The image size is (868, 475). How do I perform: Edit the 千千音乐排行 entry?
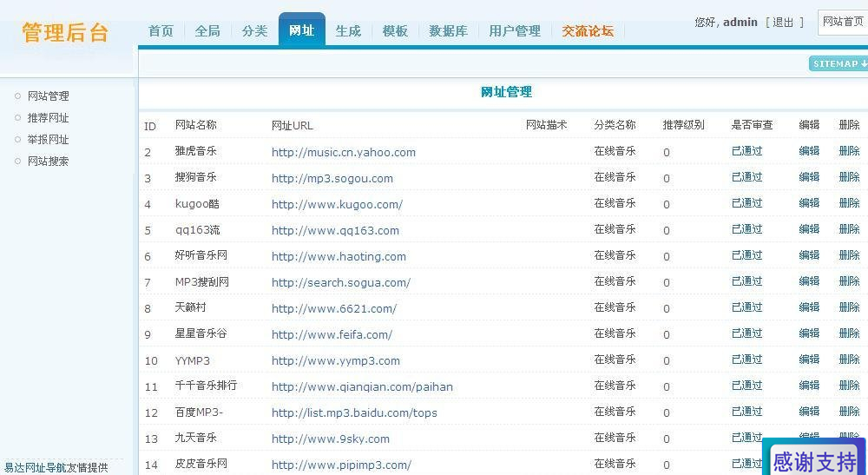click(809, 385)
